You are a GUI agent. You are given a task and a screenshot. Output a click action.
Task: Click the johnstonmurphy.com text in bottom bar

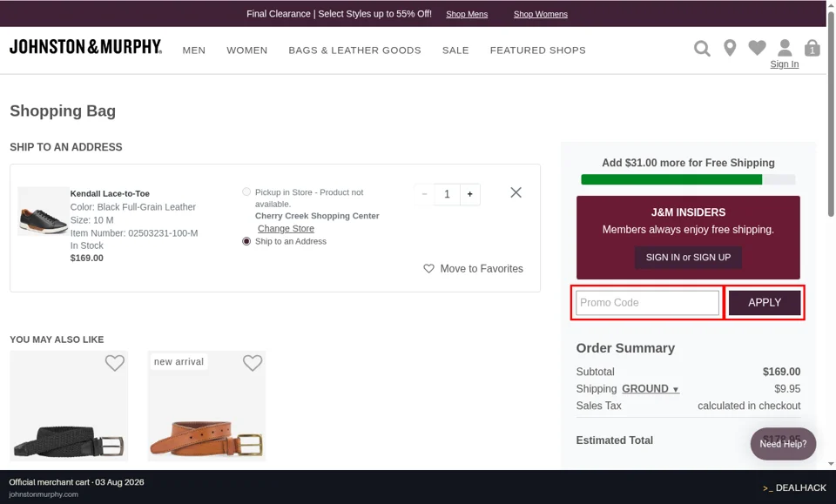[x=44, y=494]
